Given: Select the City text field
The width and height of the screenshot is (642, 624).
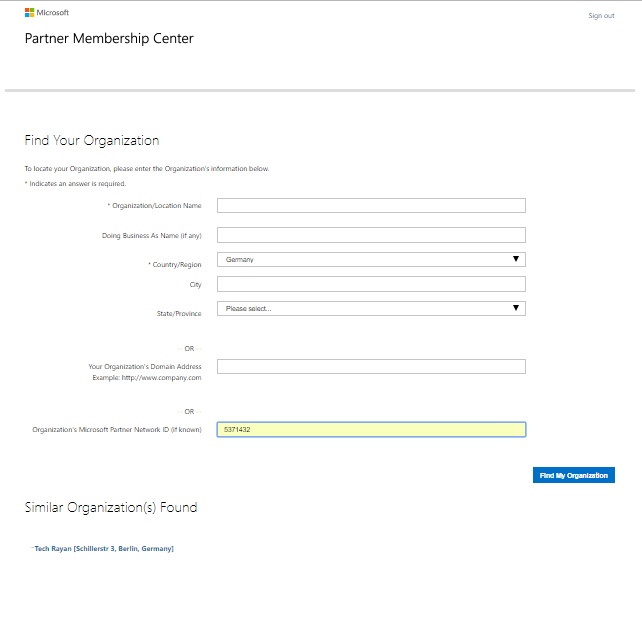Looking at the screenshot, I should 371,284.
